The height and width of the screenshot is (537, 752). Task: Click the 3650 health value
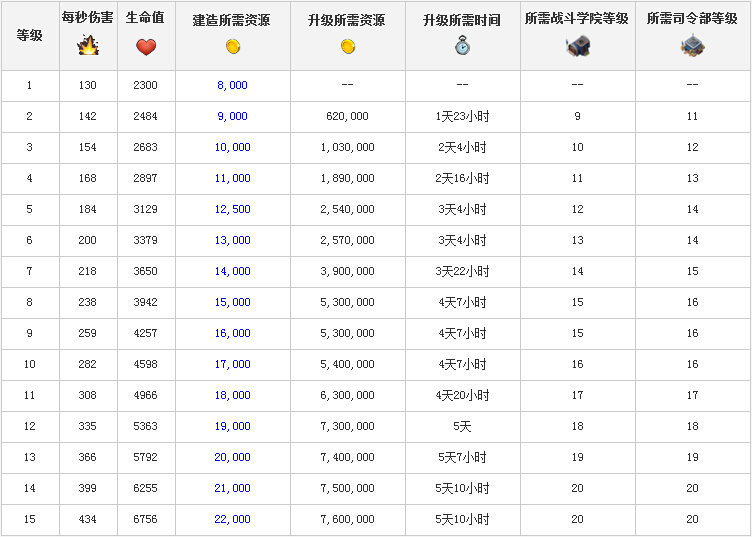coord(145,271)
